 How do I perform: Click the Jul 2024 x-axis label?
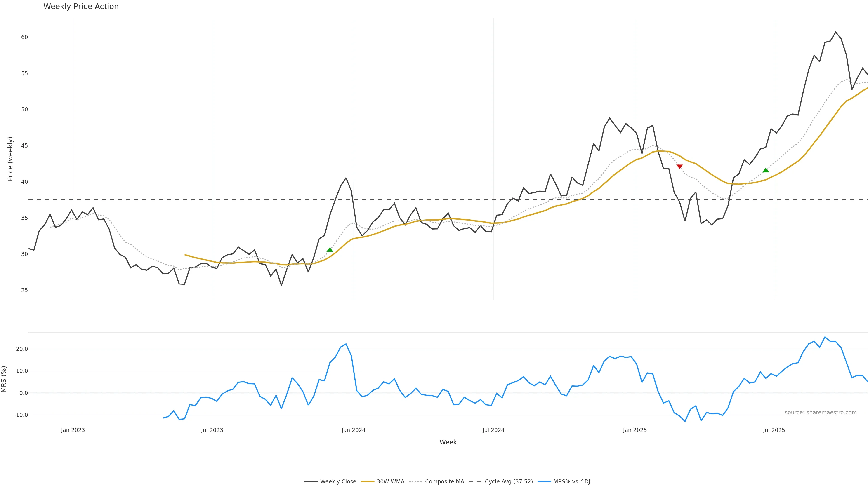(x=493, y=430)
